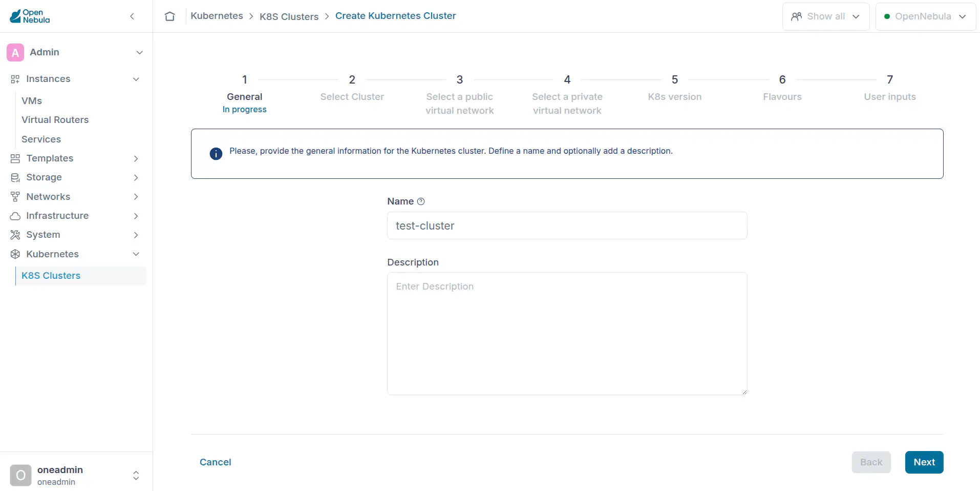The width and height of the screenshot is (980, 491).
Task: Click the Show all users icon
Action: (796, 16)
